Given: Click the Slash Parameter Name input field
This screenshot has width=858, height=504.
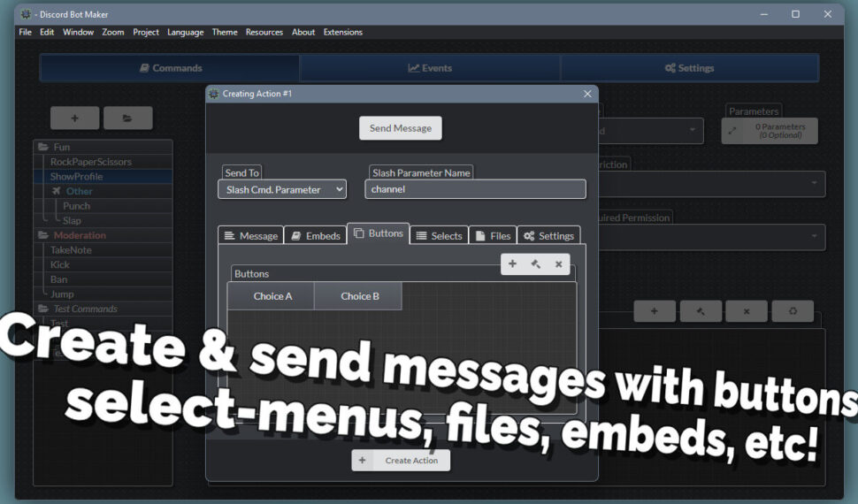Looking at the screenshot, I should coord(476,189).
